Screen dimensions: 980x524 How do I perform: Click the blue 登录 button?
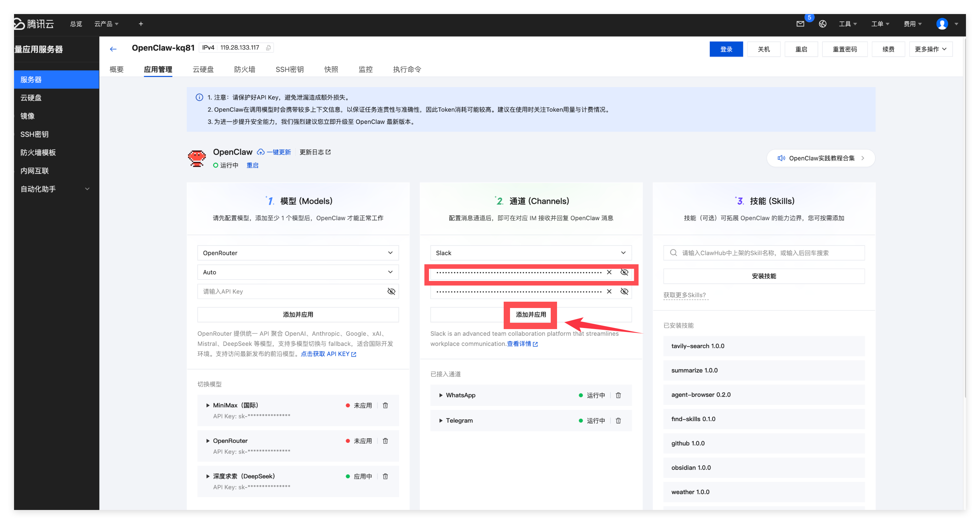click(726, 50)
